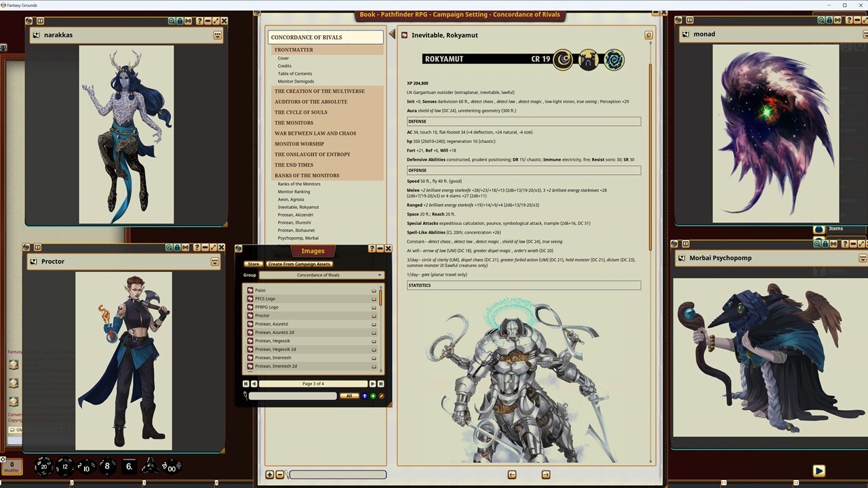The image size is (868, 488).
Task: Click the magnifier zoom icon on narakkas window
Action: click(172, 20)
